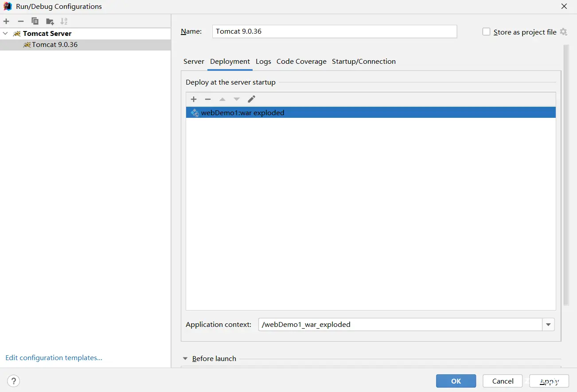The height and width of the screenshot is (392, 577).
Task: Move artifact up in deployment list
Action: point(222,99)
